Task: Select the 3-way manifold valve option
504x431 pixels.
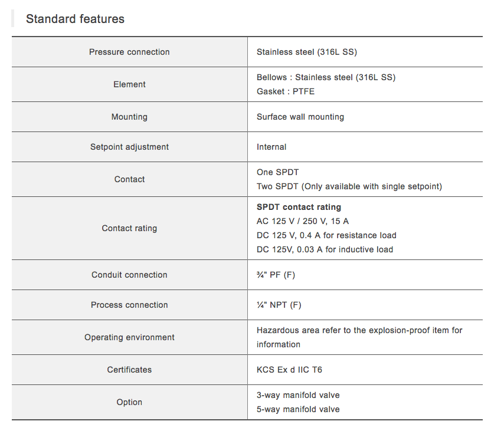Action: pyautogui.click(x=298, y=395)
